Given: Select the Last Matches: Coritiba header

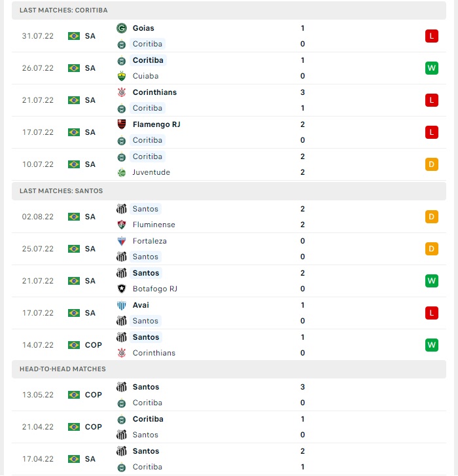Looking at the screenshot, I should pos(229,10).
